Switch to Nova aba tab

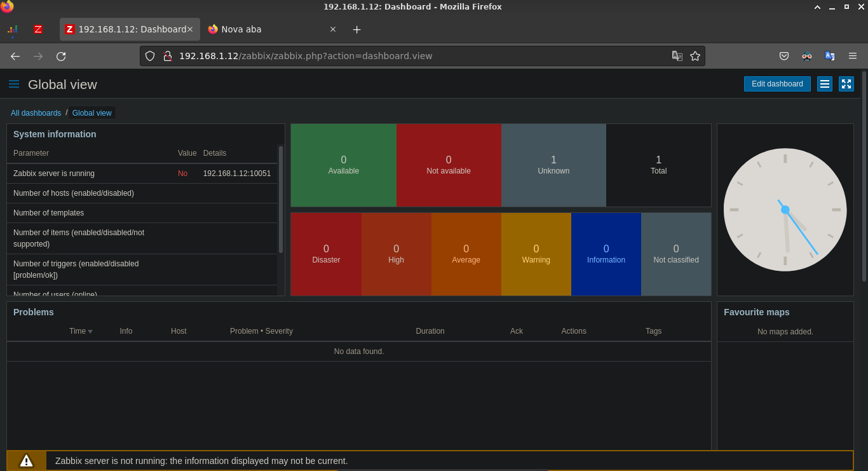point(272,29)
